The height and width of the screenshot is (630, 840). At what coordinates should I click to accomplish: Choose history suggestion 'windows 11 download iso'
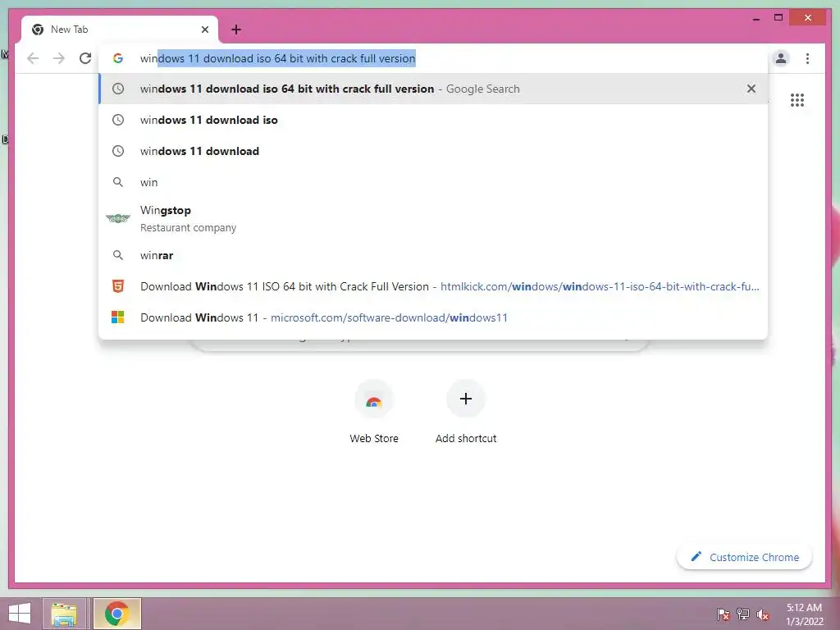coord(433,120)
